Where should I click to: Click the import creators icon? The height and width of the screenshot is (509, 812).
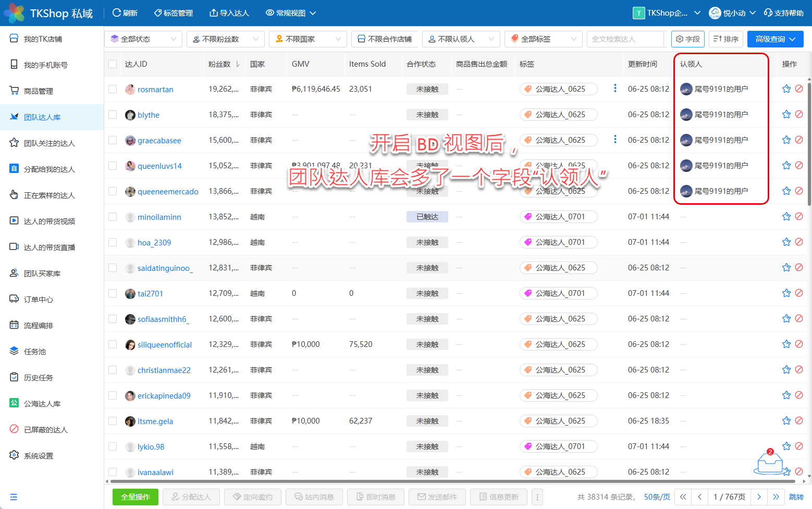click(213, 13)
